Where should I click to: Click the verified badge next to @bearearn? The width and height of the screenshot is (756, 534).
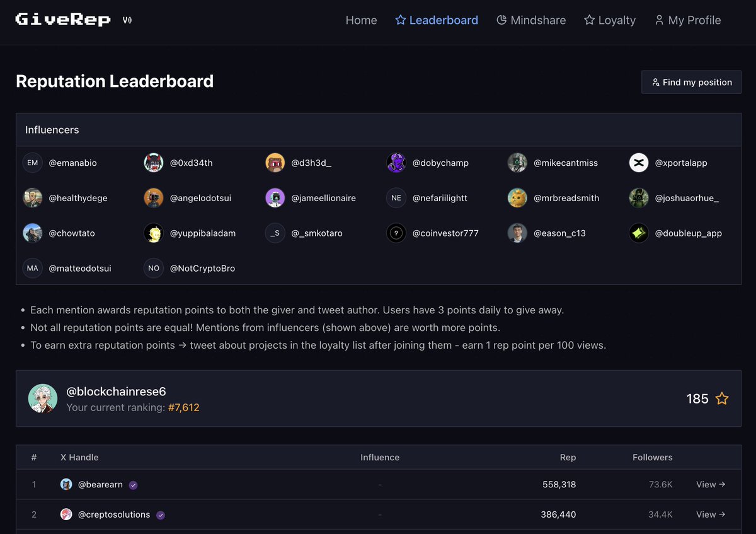click(x=133, y=485)
